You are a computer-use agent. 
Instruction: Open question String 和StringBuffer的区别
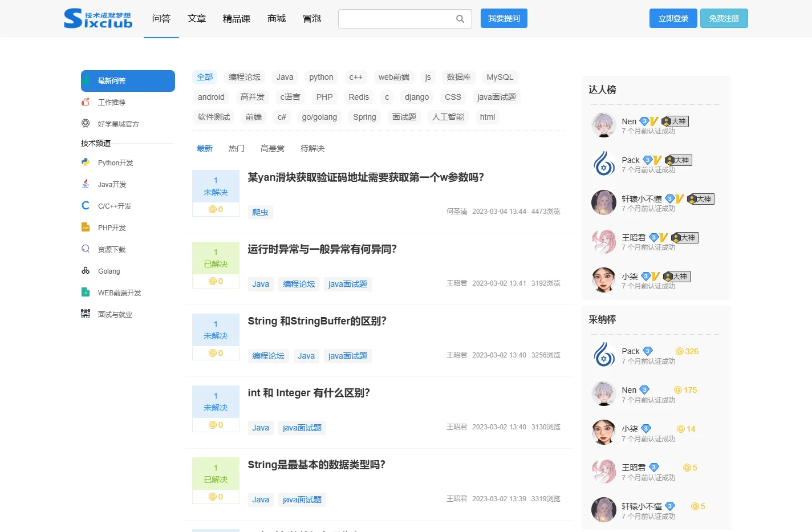coord(317,321)
